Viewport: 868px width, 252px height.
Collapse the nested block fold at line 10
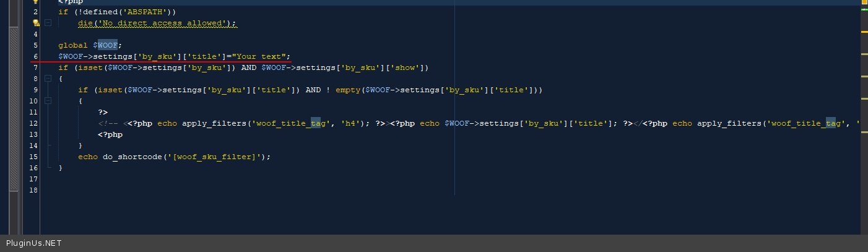(x=48, y=101)
